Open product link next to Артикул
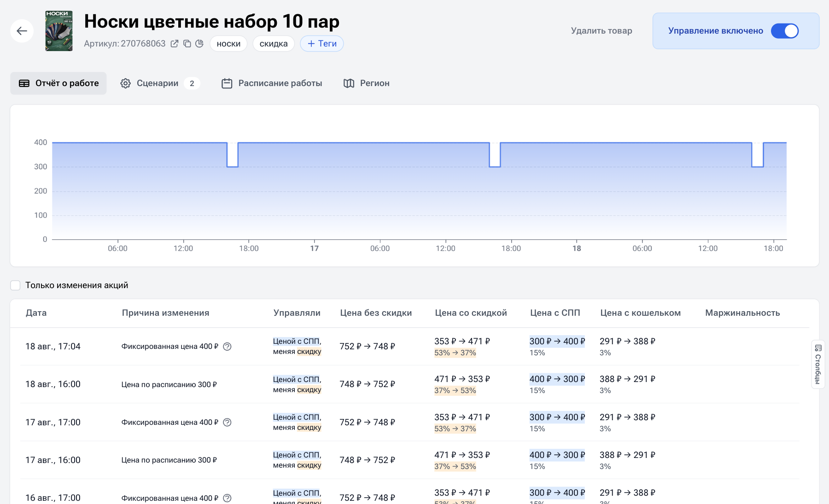The image size is (829, 504). point(175,44)
